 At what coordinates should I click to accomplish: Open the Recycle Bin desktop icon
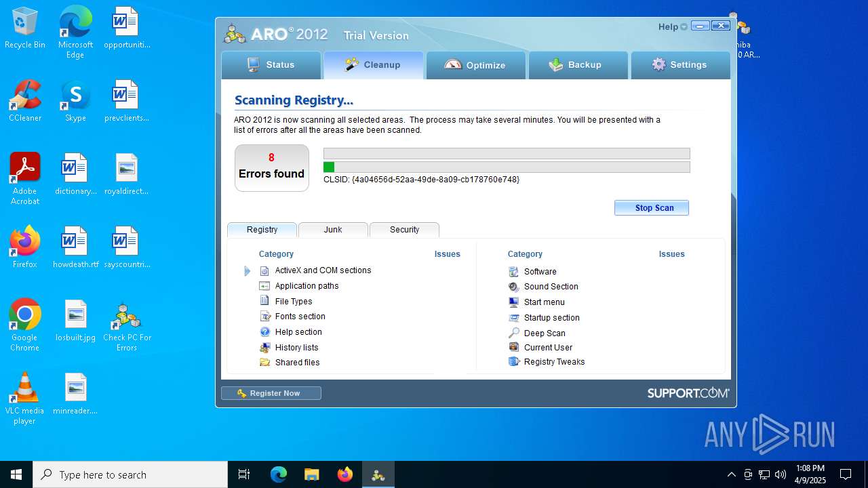(x=25, y=29)
